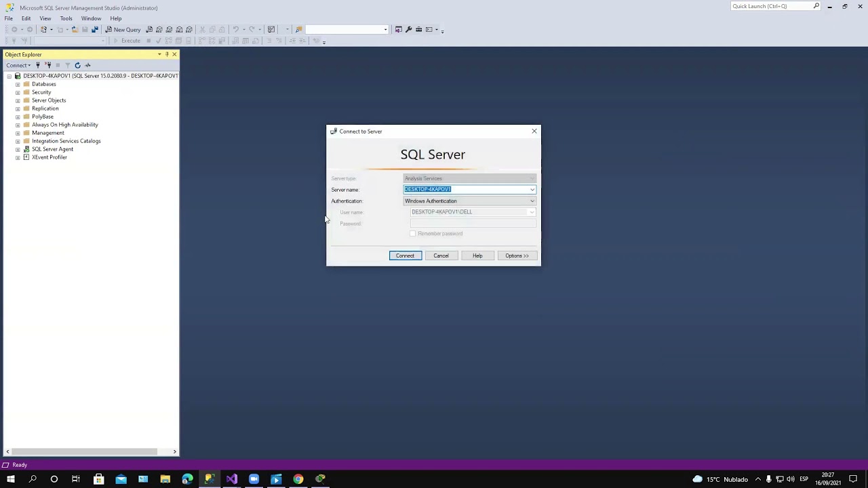Screen dimensions: 868x488
Task: Close the Connect to Server dialog
Action: tap(534, 131)
